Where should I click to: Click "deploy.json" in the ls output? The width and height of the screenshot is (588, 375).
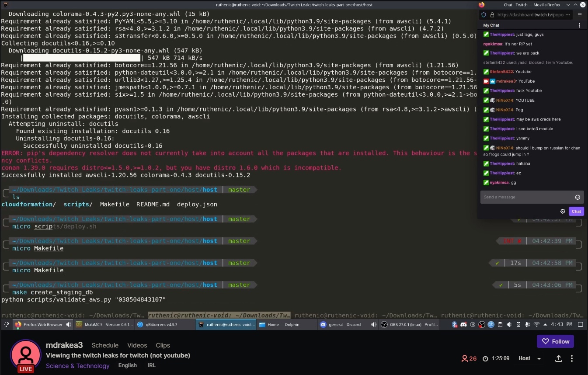coord(197,204)
